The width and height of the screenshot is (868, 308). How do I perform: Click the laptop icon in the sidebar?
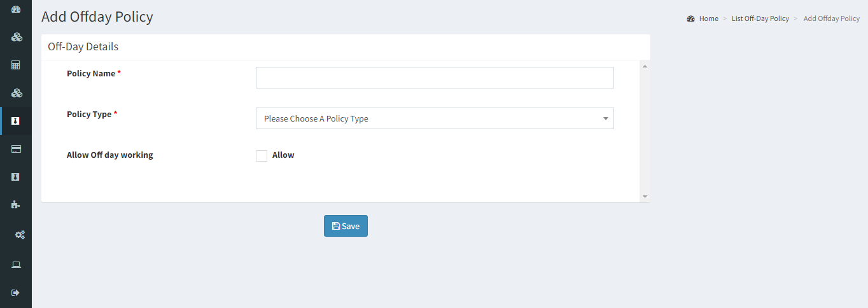click(16, 265)
